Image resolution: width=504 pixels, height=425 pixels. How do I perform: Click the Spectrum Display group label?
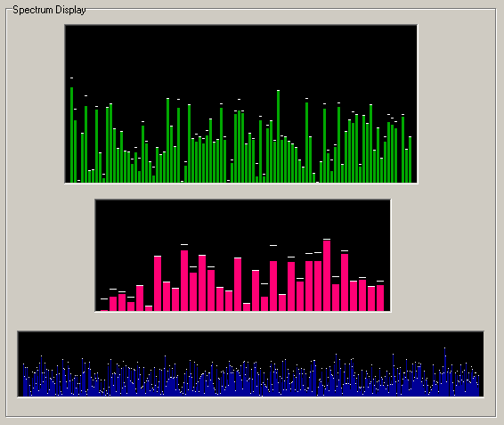(x=49, y=10)
